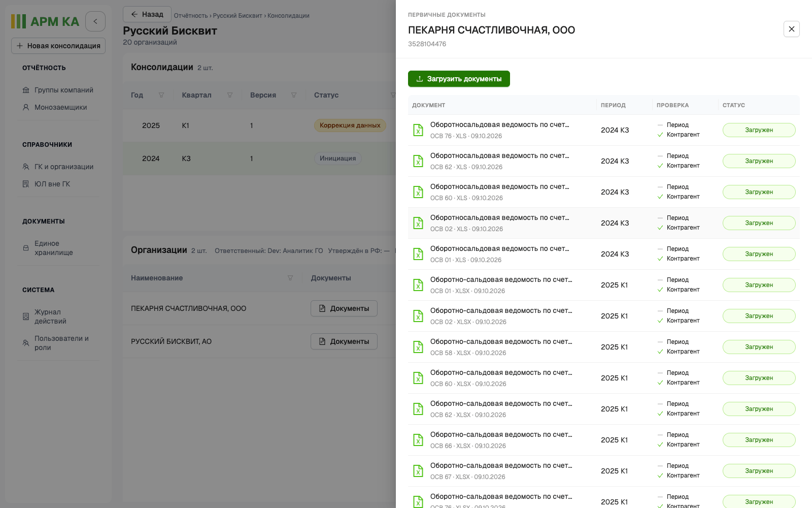812x508 pixels.
Task: Select the 2025 К1 consolidation row
Action: pyautogui.click(x=259, y=125)
